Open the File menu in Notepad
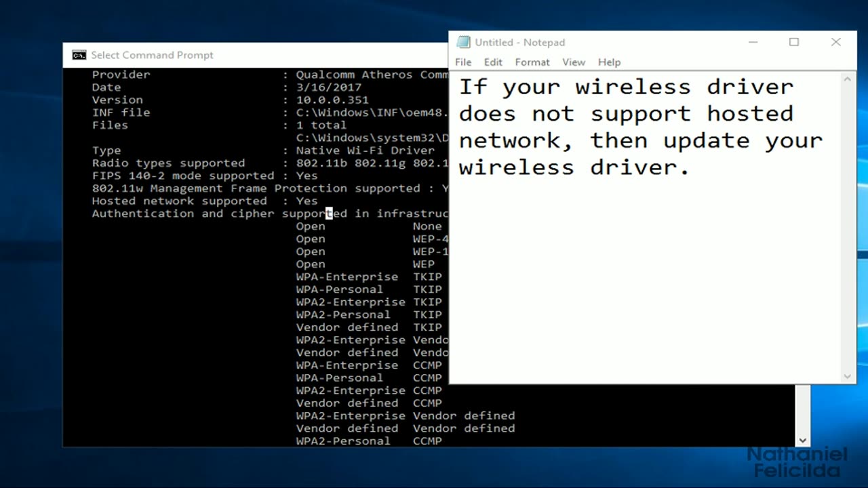This screenshot has height=488, width=868. pos(463,62)
